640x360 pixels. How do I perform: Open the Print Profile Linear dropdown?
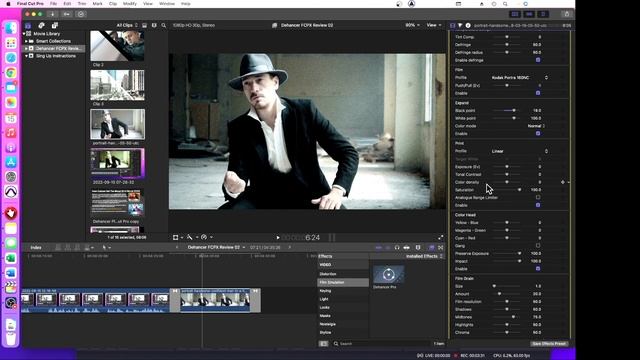[519, 151]
